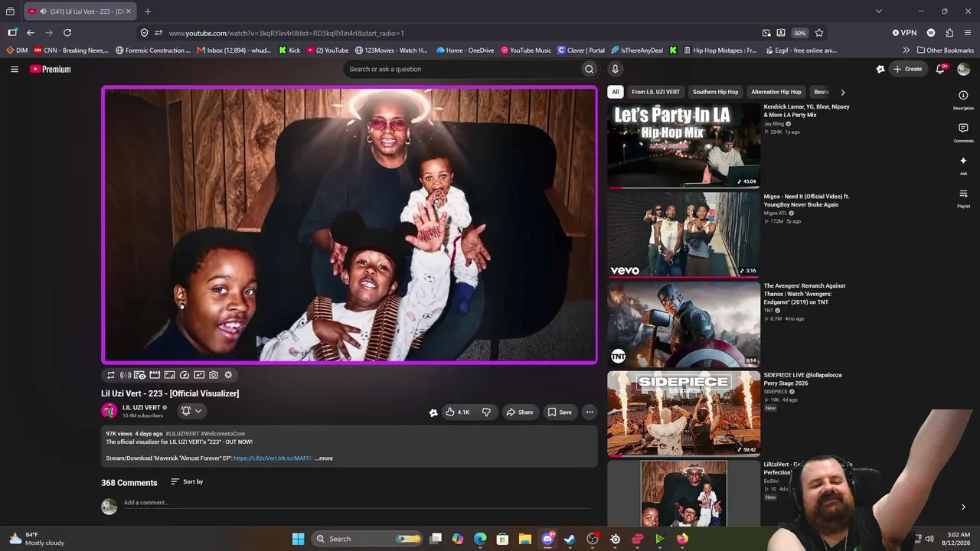The width and height of the screenshot is (980, 551).
Task: Open the Ask sparkle icon
Action: click(963, 165)
